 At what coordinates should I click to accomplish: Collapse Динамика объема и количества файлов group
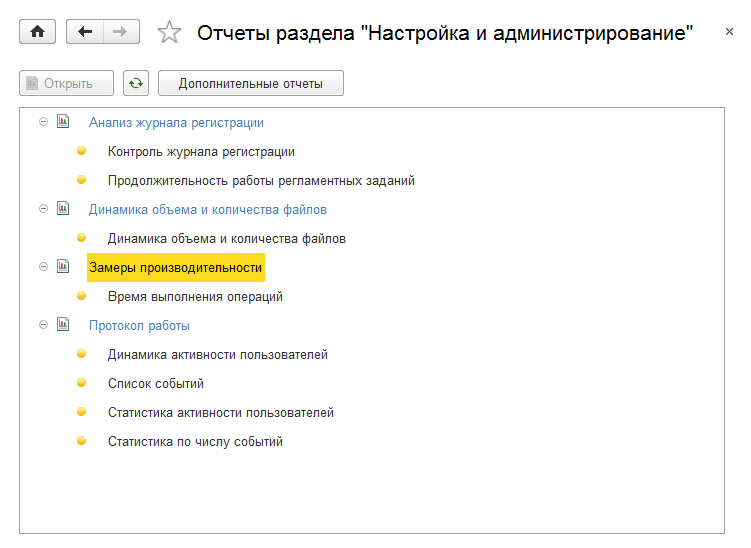43,209
